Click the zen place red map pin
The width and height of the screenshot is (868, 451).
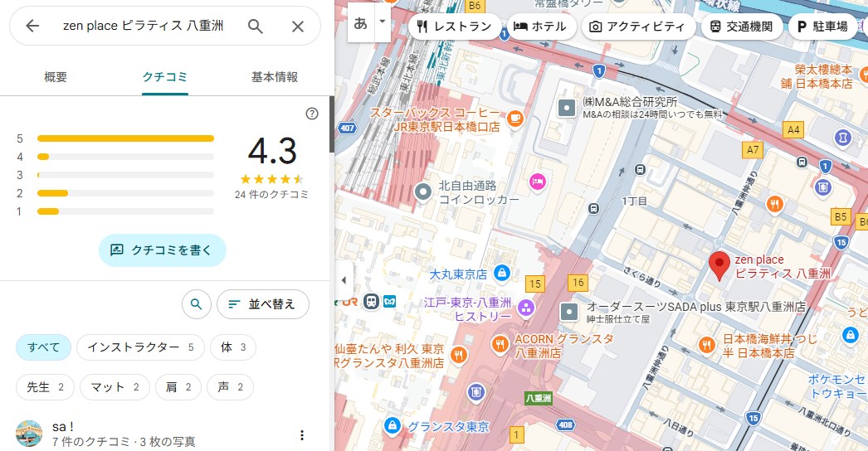click(719, 264)
